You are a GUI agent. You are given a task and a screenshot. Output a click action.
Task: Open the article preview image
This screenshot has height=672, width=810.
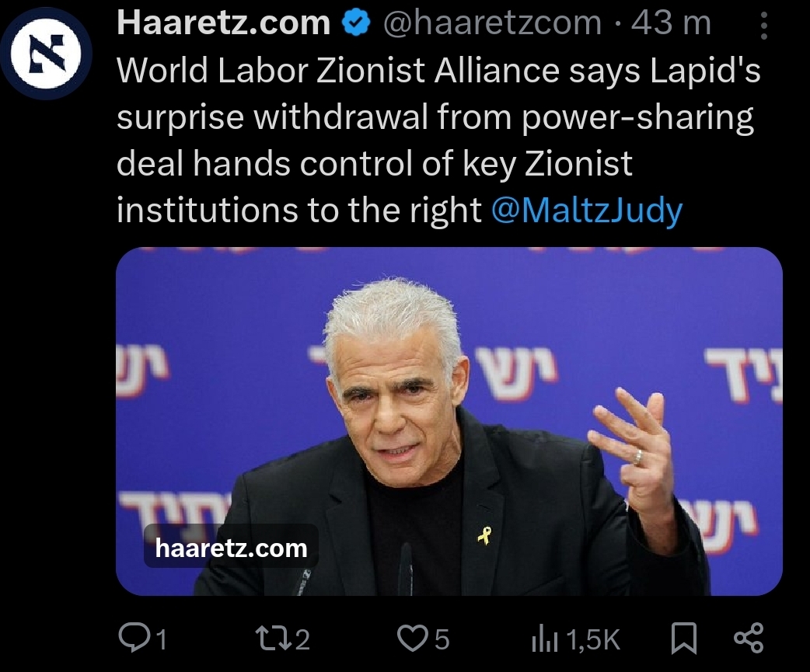(x=449, y=421)
